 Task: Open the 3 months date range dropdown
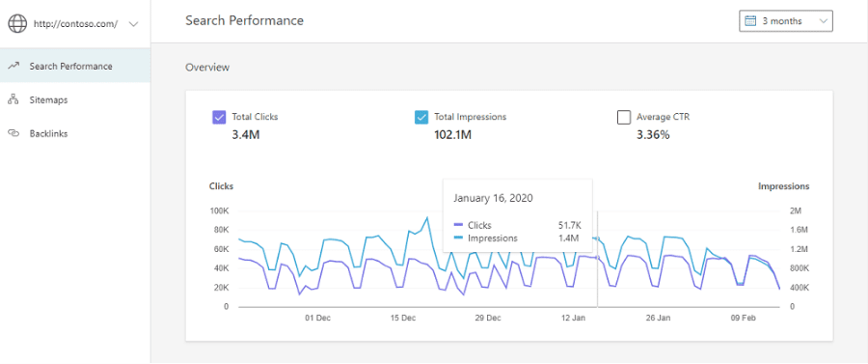(786, 21)
